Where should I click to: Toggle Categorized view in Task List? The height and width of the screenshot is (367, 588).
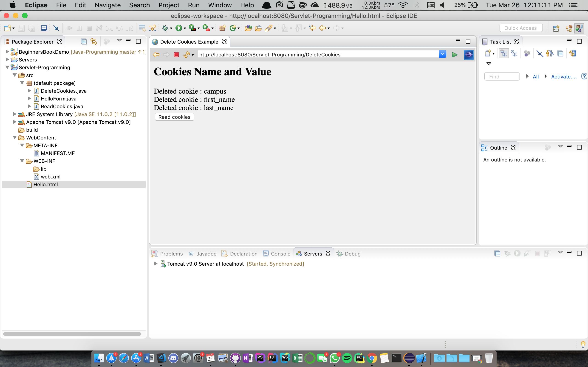point(504,53)
